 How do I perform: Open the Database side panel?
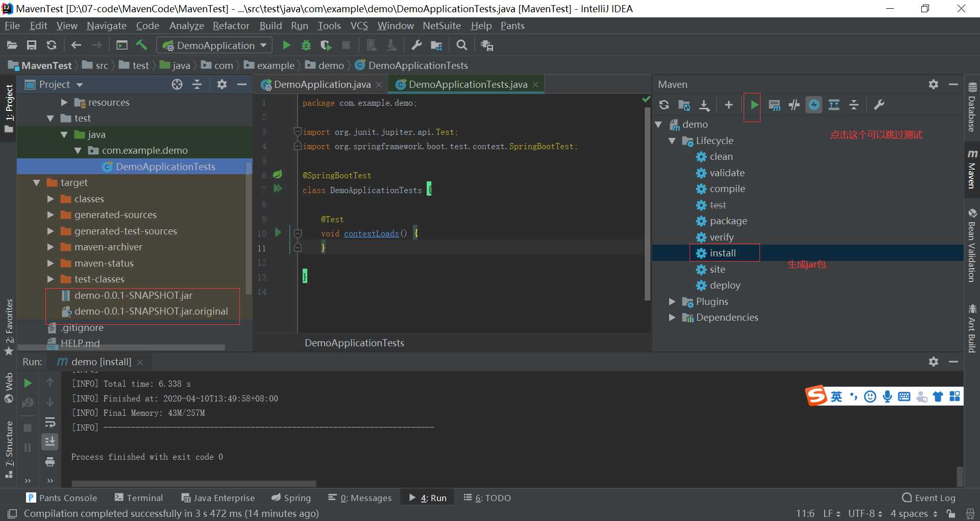coord(972,106)
